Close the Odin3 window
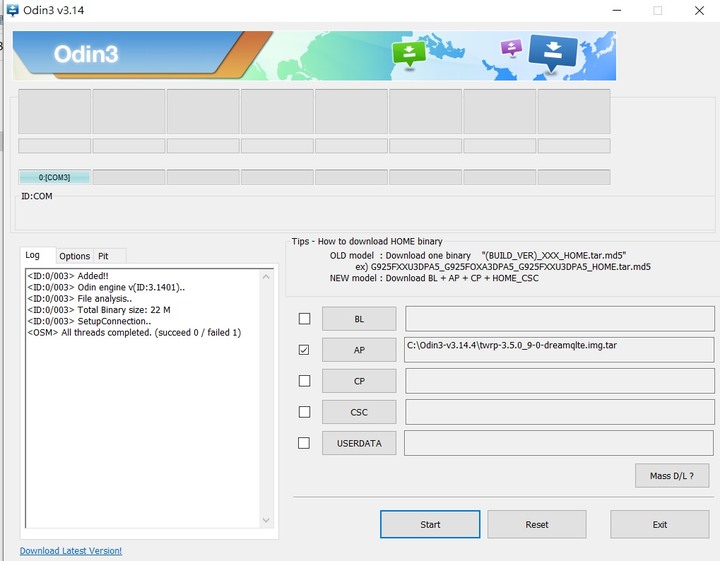 [699, 10]
